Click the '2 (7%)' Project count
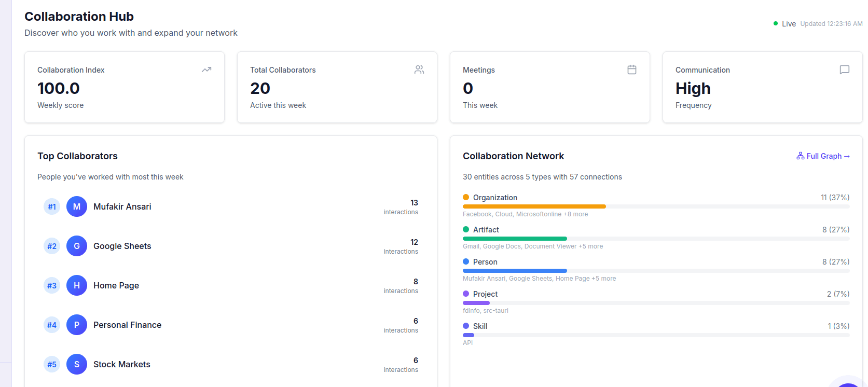The width and height of the screenshot is (868, 387). point(838,294)
